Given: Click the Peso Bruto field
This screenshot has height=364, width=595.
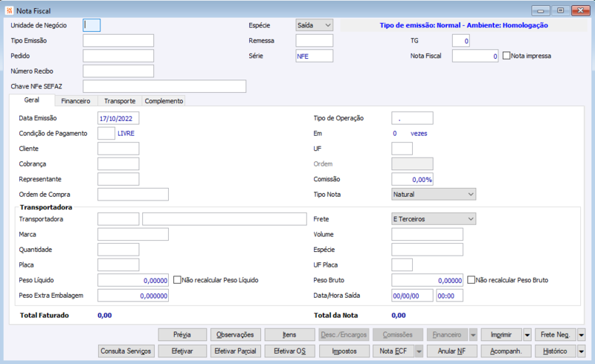Looking at the screenshot, I should (427, 280).
